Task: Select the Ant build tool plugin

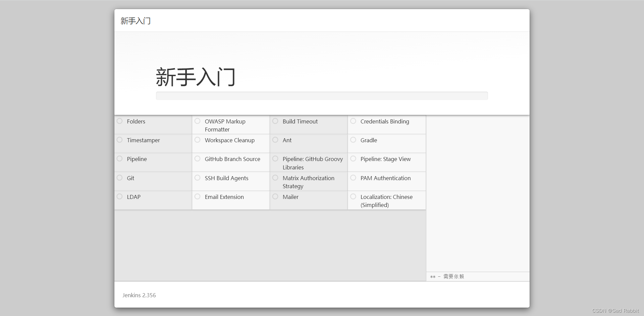Action: (275, 140)
